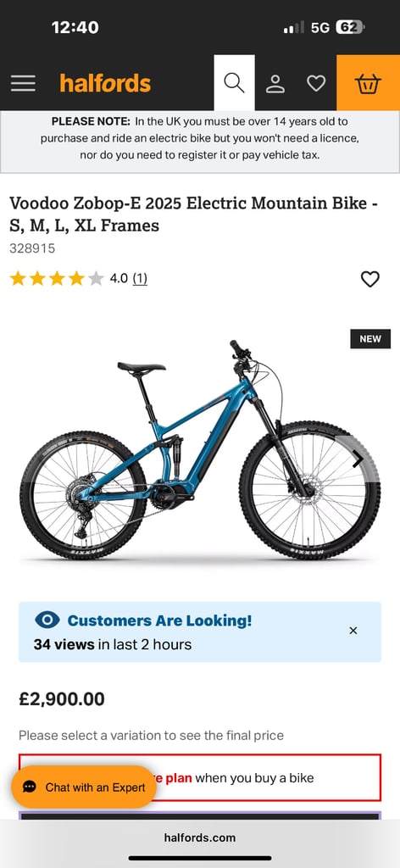Open the header wishlist heart icon

click(316, 84)
